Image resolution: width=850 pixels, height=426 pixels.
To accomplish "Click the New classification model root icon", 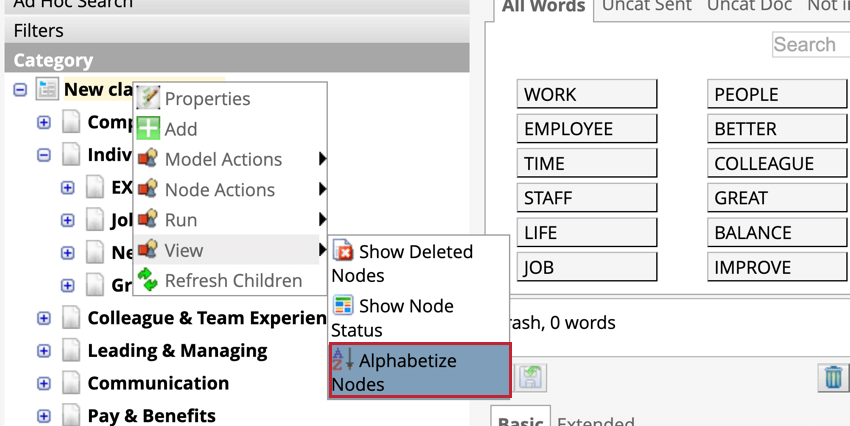I will tap(47, 89).
